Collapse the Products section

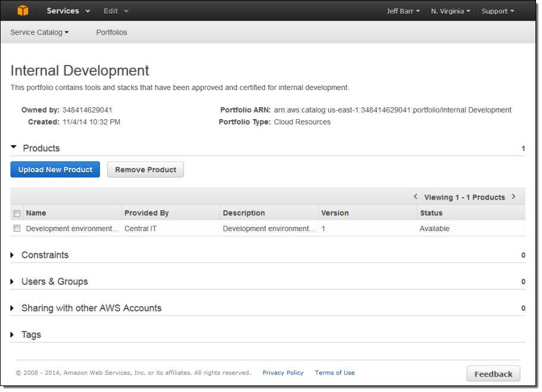coord(14,148)
